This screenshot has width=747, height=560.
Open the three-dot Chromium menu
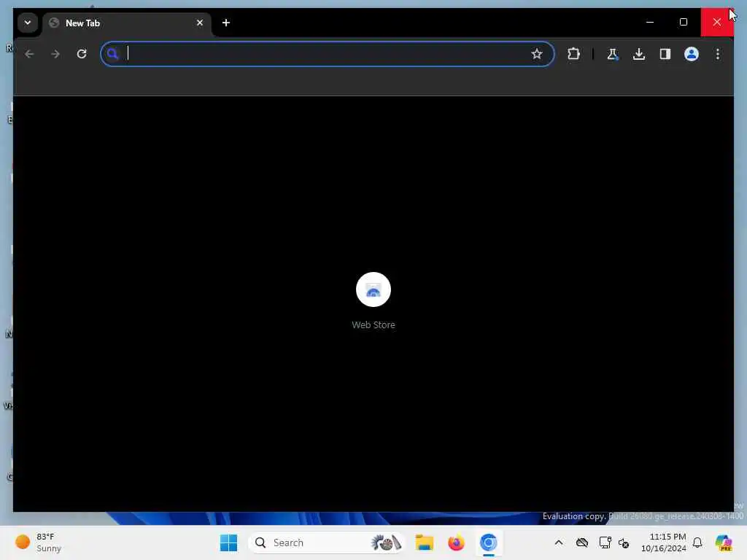(718, 54)
